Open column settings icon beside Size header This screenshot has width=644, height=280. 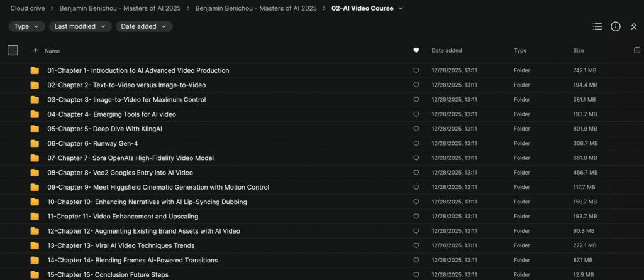pyautogui.click(x=637, y=50)
